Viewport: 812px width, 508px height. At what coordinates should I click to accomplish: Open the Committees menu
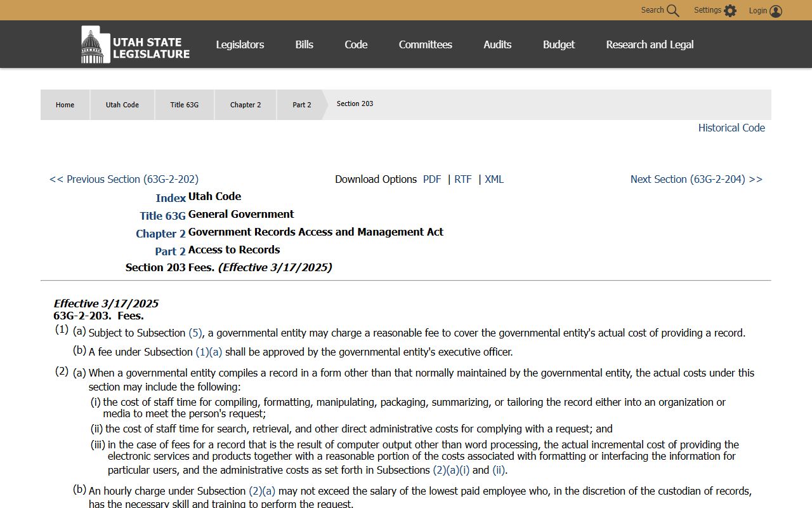pyautogui.click(x=426, y=44)
